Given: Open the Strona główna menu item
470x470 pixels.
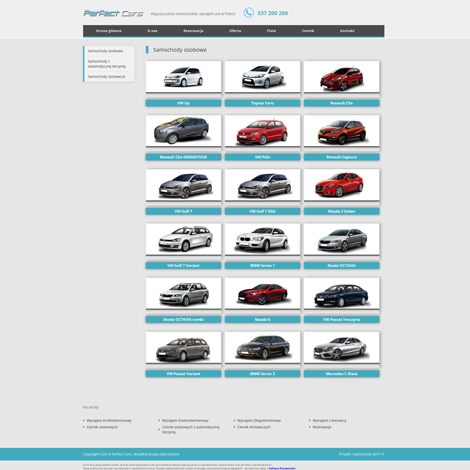Looking at the screenshot, I should 108,31.
